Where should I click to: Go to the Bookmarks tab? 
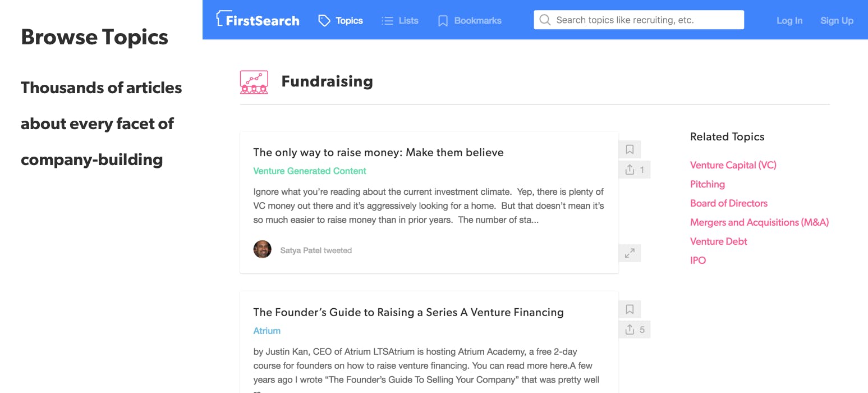[x=470, y=21]
